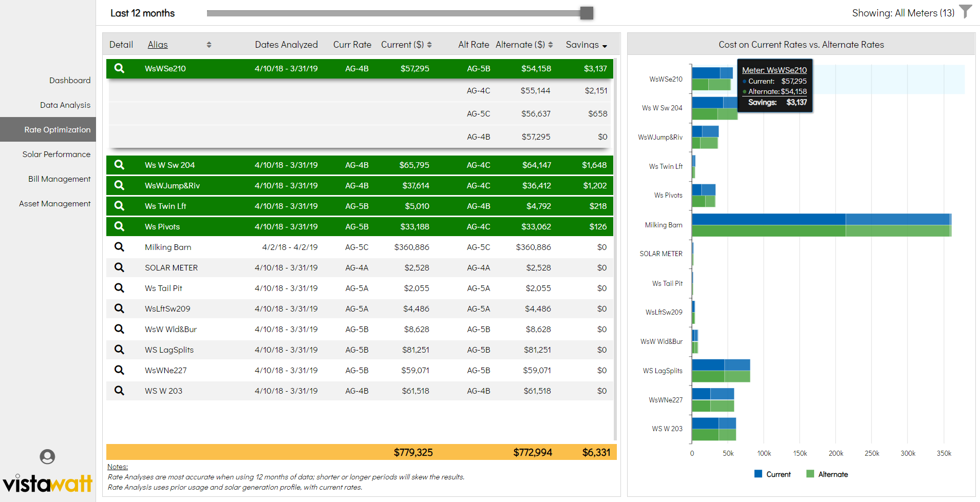The height and width of the screenshot is (502, 980).
Task: Click the magnifier icon for WsWSe210
Action: 119,68
